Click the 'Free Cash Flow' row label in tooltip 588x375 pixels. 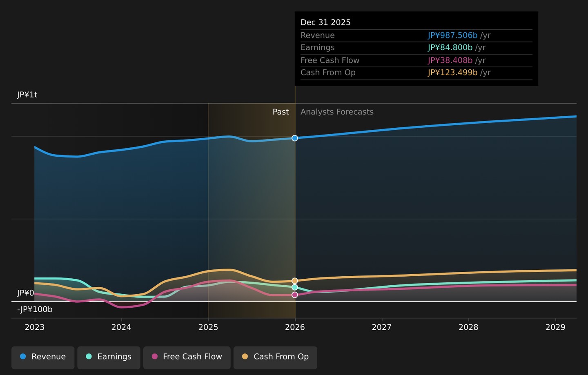pos(330,60)
